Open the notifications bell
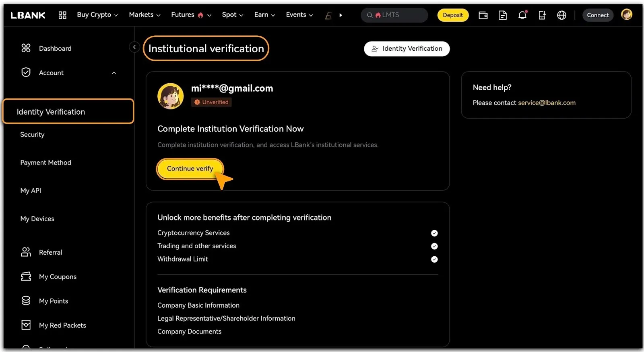Viewport: 644px width, 352px height. pyautogui.click(x=522, y=15)
